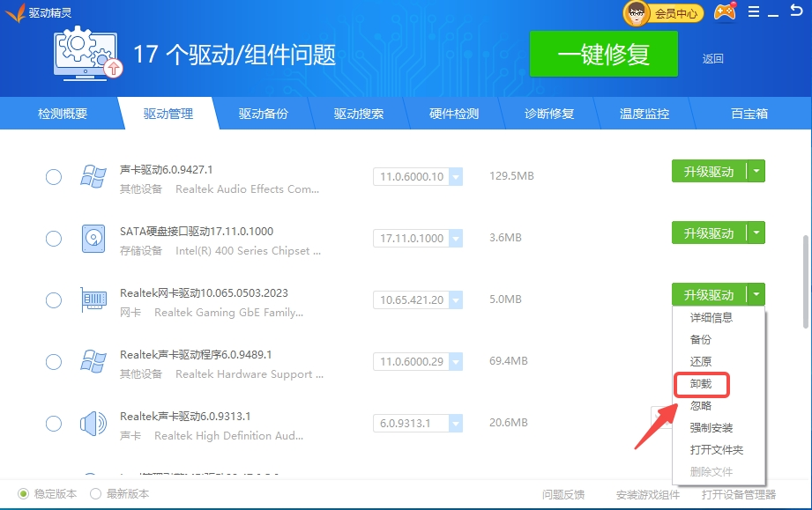Click the Realtek网卡驱动 network card icon
Viewport: 812px width, 510px height.
coord(93,300)
